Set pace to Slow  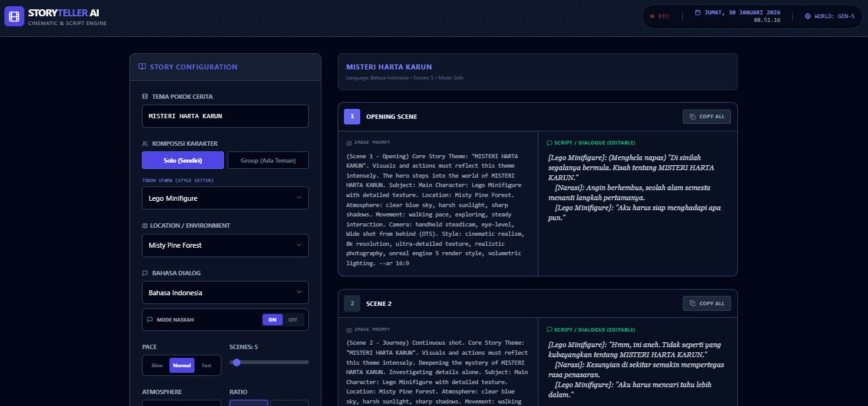coord(157,365)
